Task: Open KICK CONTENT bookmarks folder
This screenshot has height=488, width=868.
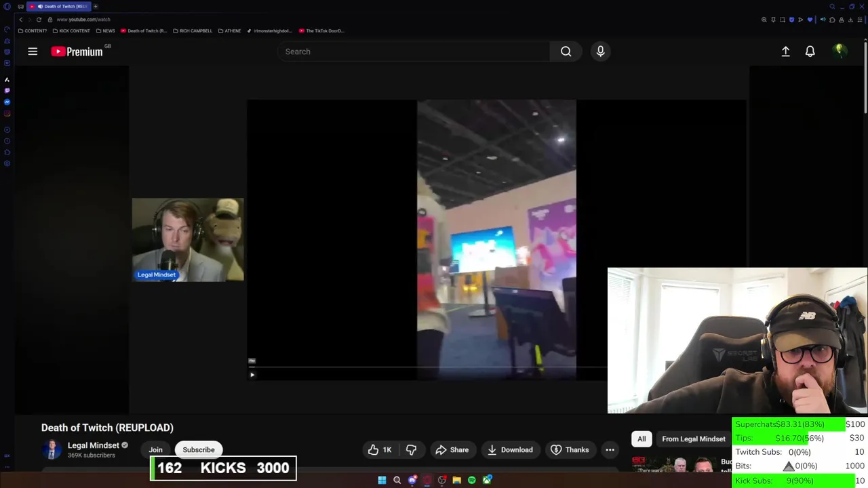Action: click(x=71, y=30)
